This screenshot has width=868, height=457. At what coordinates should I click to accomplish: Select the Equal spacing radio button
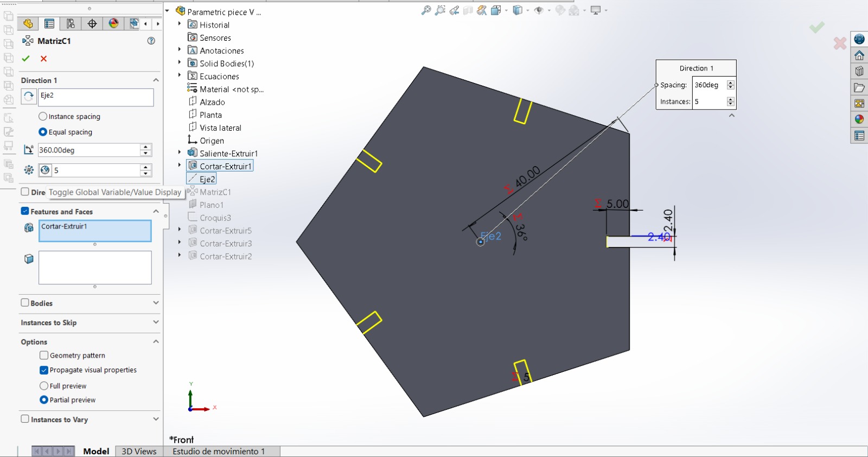pos(43,132)
